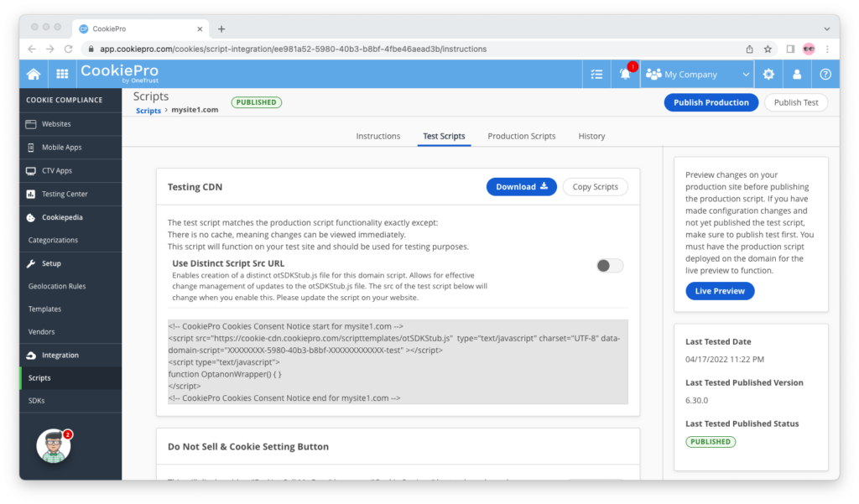Click the Testing Center chart icon

(x=31, y=194)
